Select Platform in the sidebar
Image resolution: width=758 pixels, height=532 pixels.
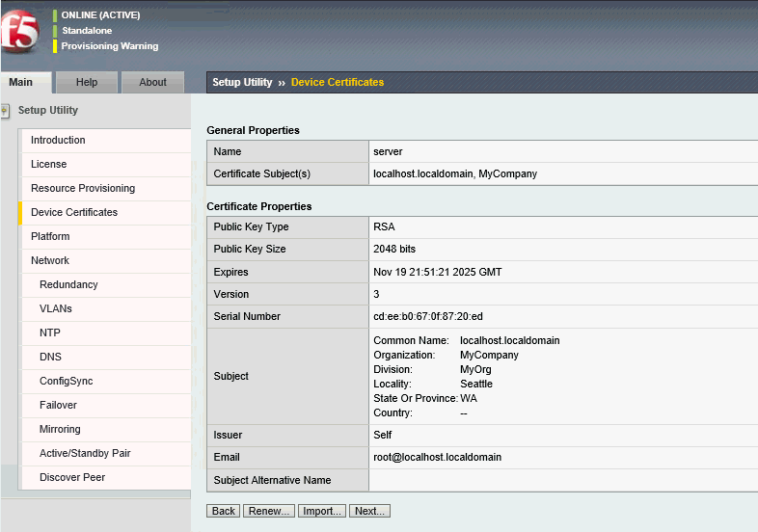pyautogui.click(x=50, y=237)
